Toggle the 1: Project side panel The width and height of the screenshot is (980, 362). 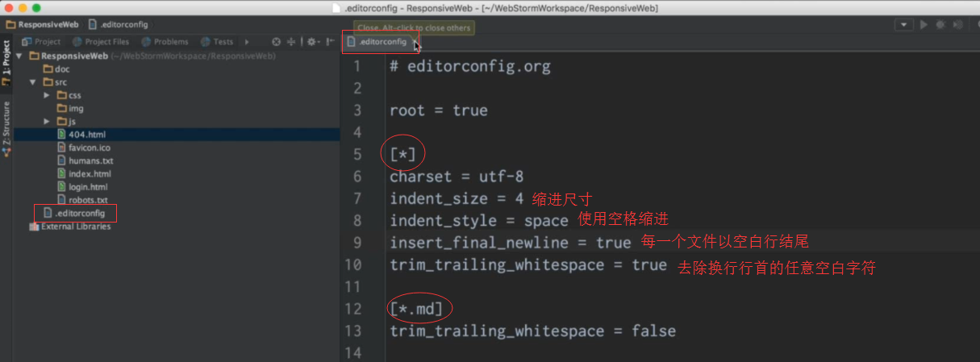click(x=6, y=64)
